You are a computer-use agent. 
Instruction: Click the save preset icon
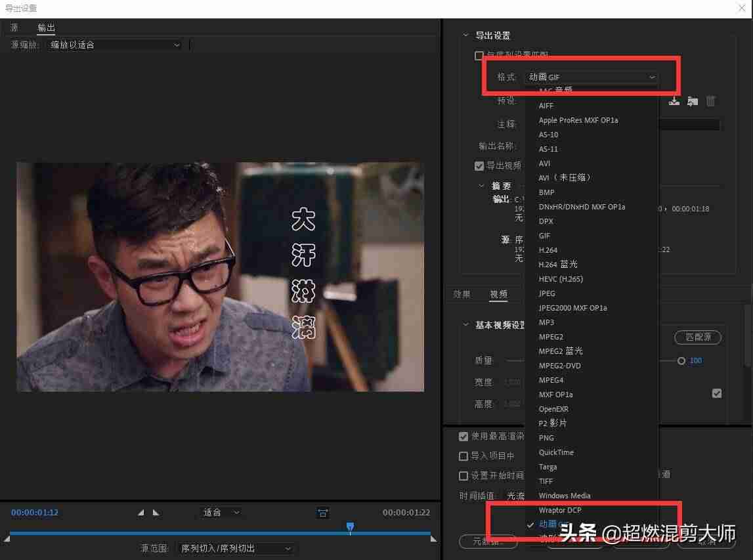point(674,101)
